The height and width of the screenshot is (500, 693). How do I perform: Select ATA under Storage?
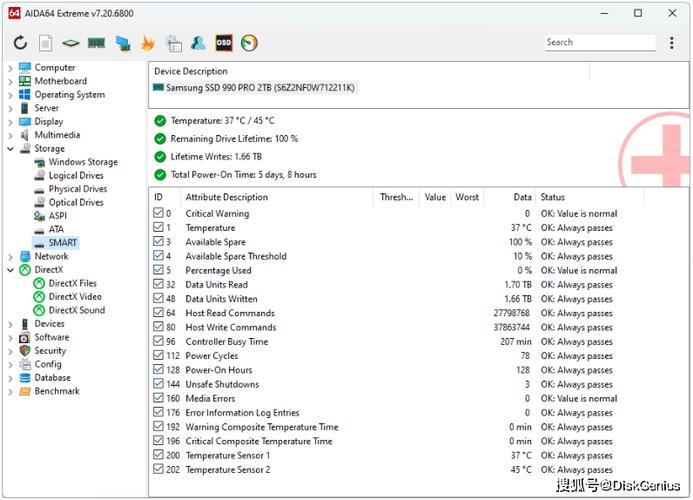point(56,229)
